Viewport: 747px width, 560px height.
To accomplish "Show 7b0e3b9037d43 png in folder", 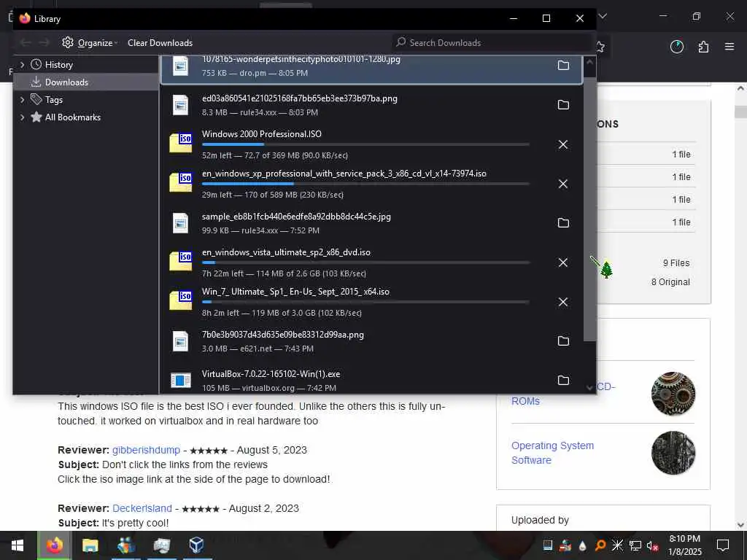I will point(563,341).
